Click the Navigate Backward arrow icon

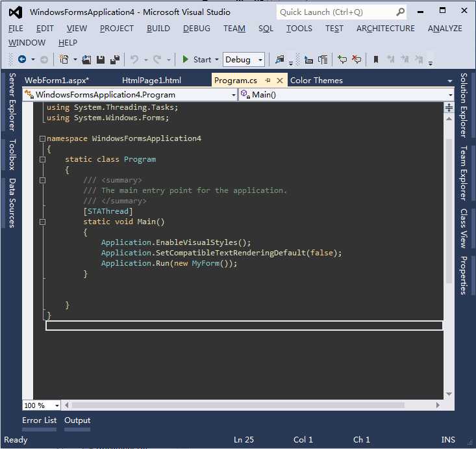(22, 59)
